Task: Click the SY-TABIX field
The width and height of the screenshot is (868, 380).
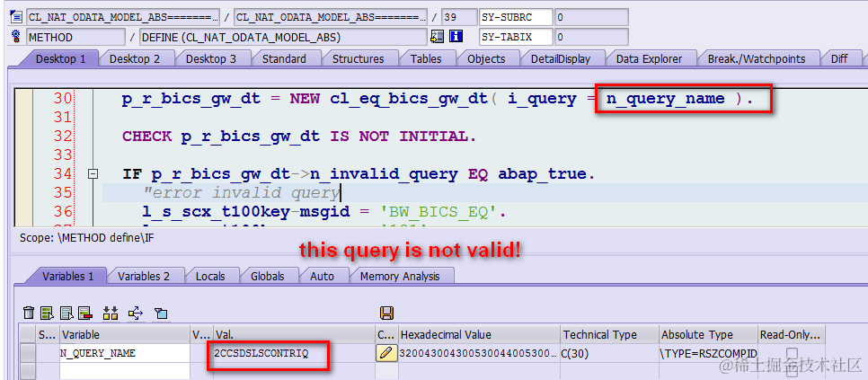Action: click(516, 37)
